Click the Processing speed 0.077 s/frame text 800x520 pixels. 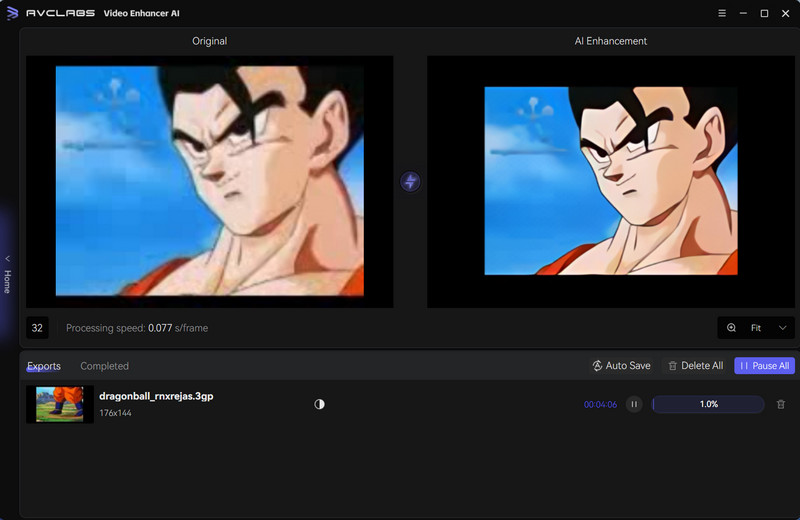(x=137, y=328)
